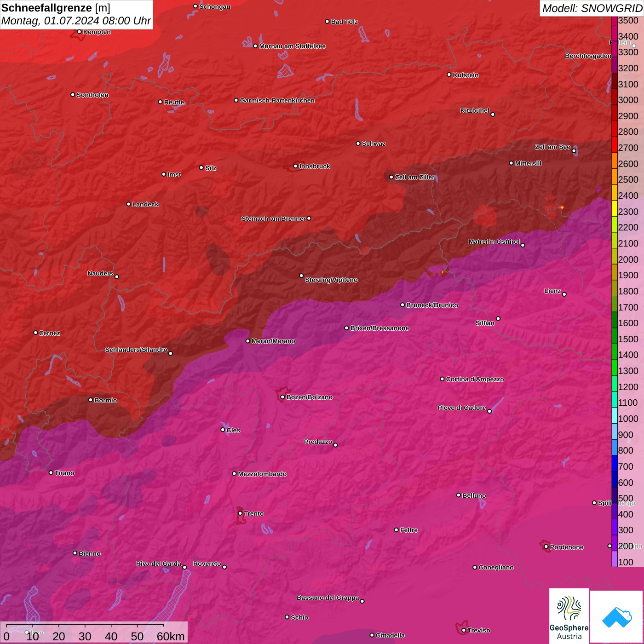Viewport: 644px width, 644px height.
Task: Click the Pordenone label
Action: (x=567, y=547)
